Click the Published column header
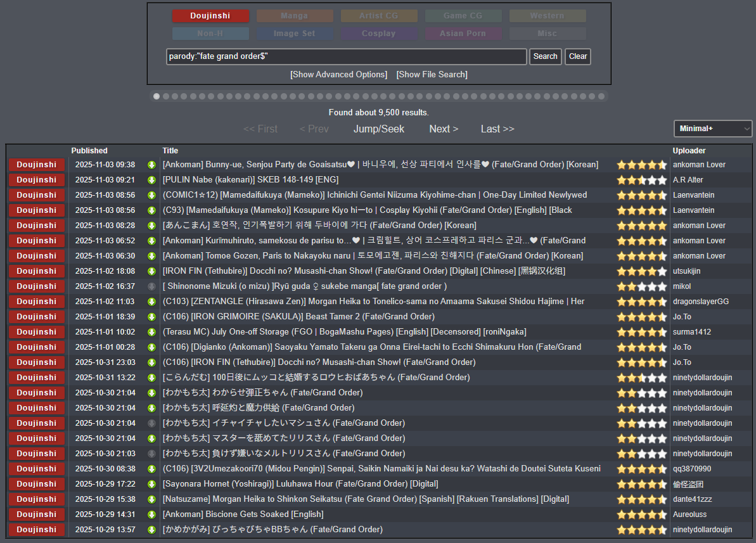This screenshot has width=756, height=543. (x=89, y=151)
